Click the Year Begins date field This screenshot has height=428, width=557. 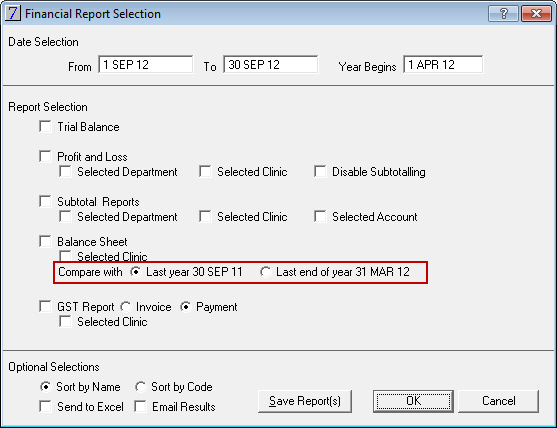click(x=443, y=64)
